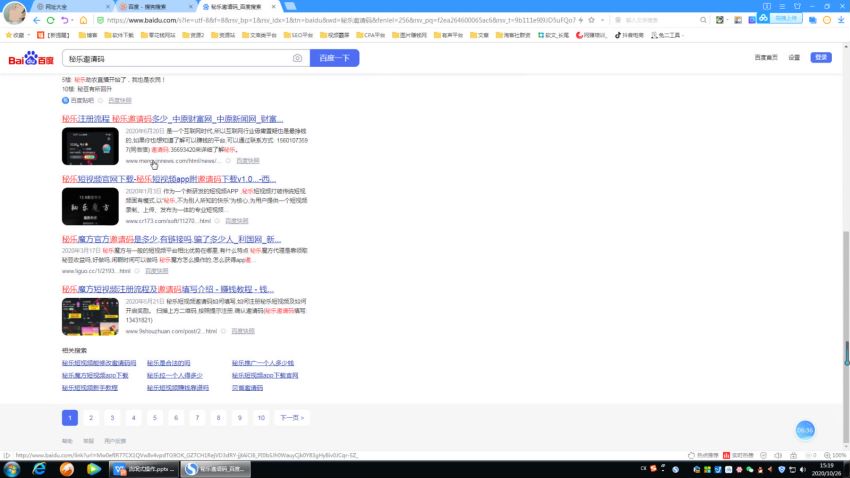Go to the browser home page icon
This screenshot has height=478, width=850.
[83, 20]
